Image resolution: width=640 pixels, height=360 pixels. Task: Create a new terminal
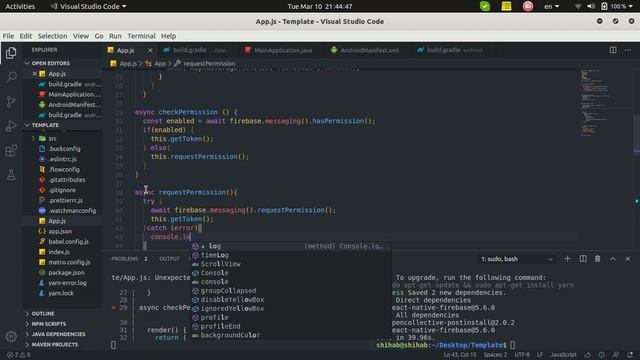click(x=567, y=259)
